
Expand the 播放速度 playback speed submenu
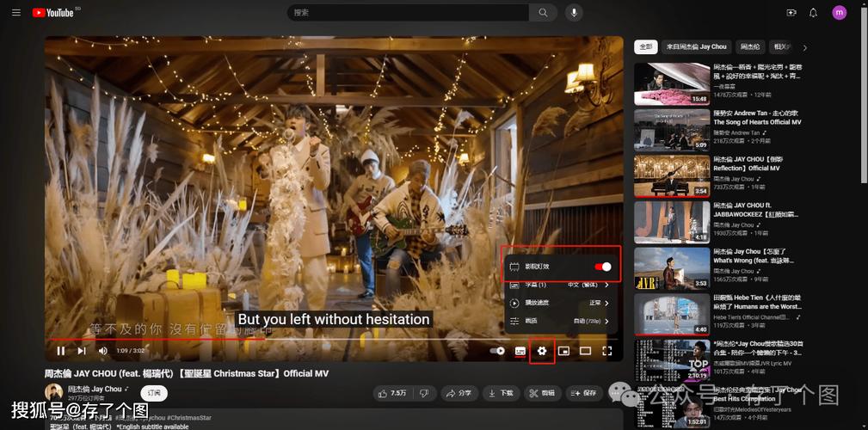click(559, 303)
